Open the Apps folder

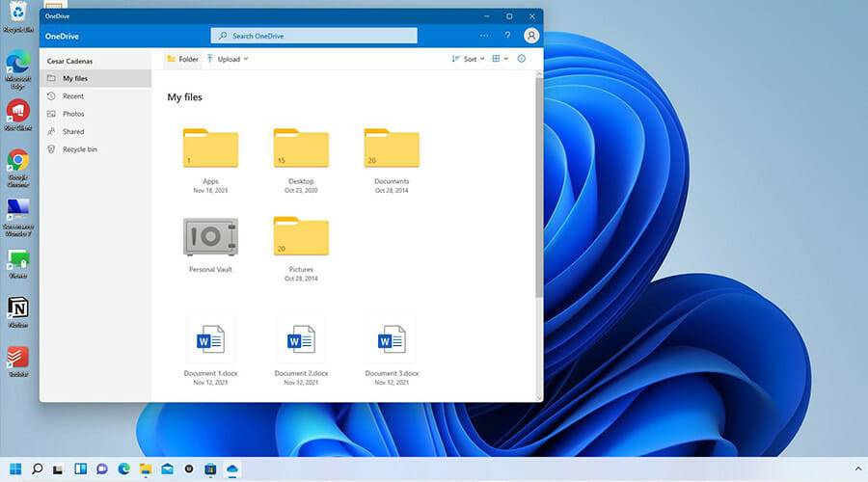pos(210,149)
